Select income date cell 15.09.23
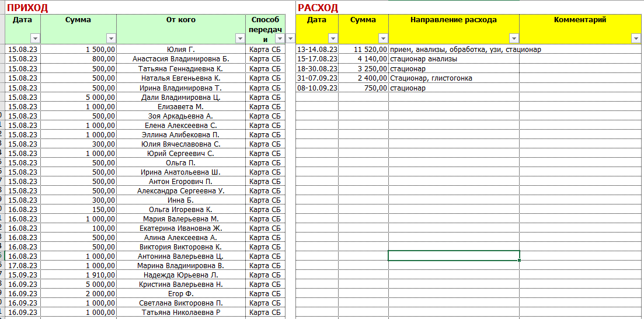Screen dimensions: 644x319 point(23,275)
